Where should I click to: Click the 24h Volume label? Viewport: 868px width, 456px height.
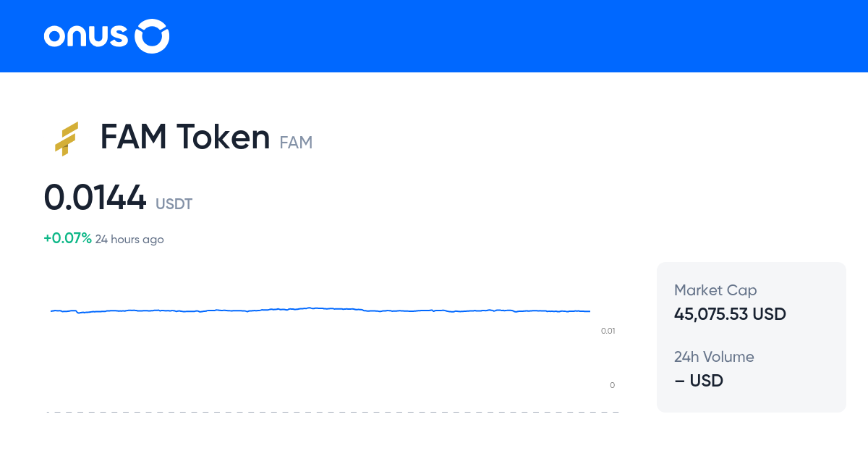tap(714, 357)
